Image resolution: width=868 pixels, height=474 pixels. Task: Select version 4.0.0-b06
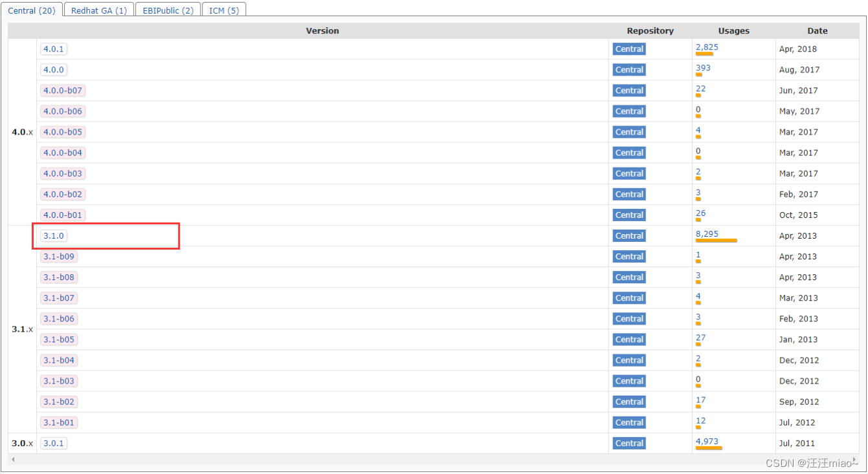click(63, 111)
